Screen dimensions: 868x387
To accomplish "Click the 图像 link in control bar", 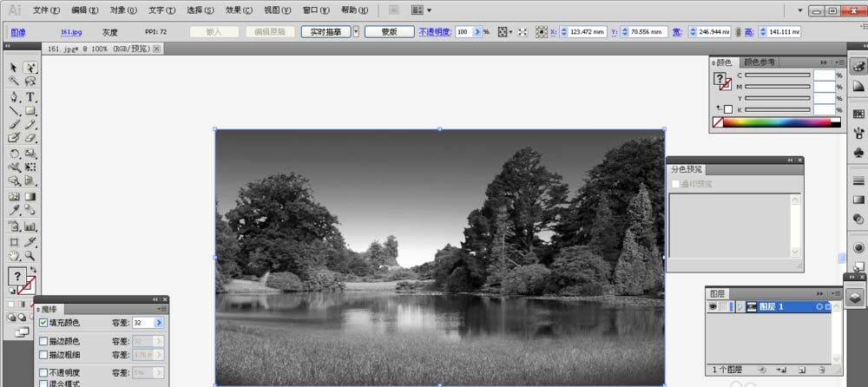I will (x=18, y=32).
